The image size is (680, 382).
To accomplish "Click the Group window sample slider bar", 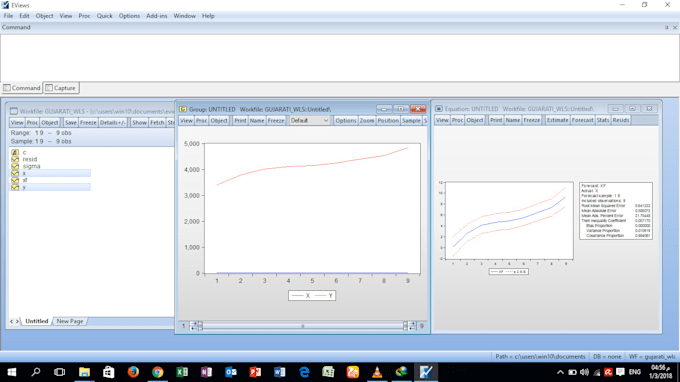I will pos(303,326).
